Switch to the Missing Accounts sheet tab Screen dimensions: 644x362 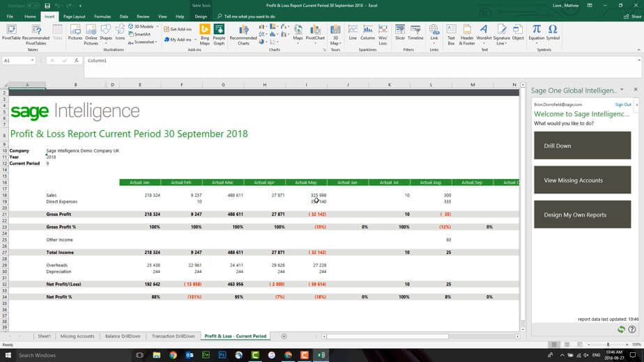tap(77, 336)
